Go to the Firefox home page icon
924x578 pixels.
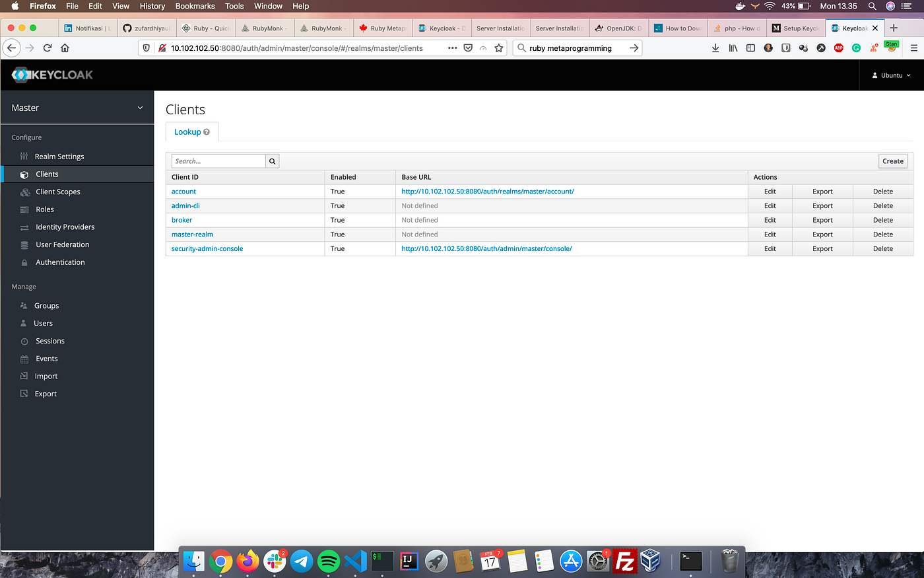tap(65, 48)
